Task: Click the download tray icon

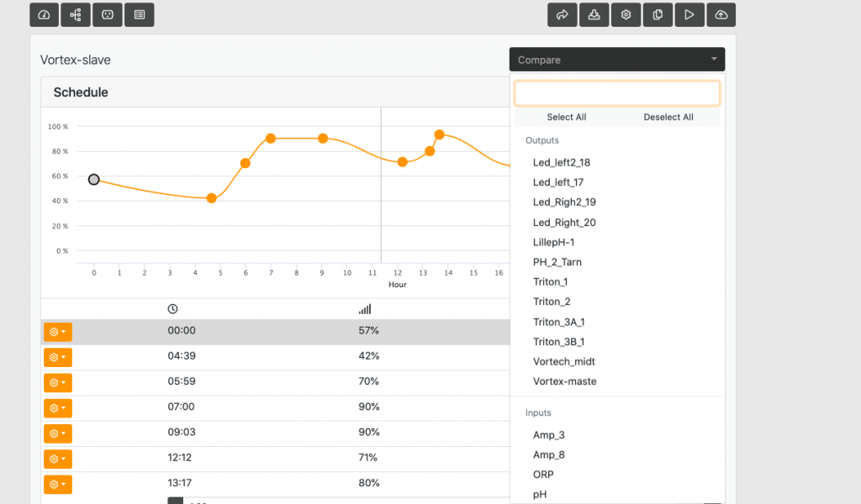Action: tap(594, 14)
